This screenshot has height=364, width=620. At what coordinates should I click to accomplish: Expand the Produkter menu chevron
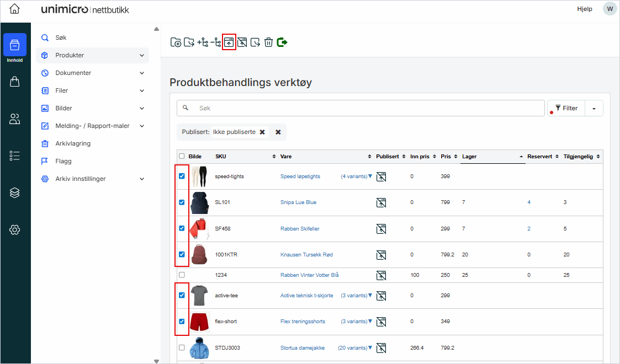click(142, 55)
